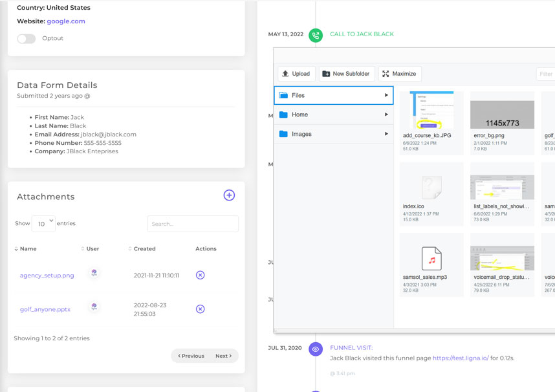The height and width of the screenshot is (392, 555).
Task: Remove the golf_anyone.pptx attachment
Action: pyautogui.click(x=200, y=309)
